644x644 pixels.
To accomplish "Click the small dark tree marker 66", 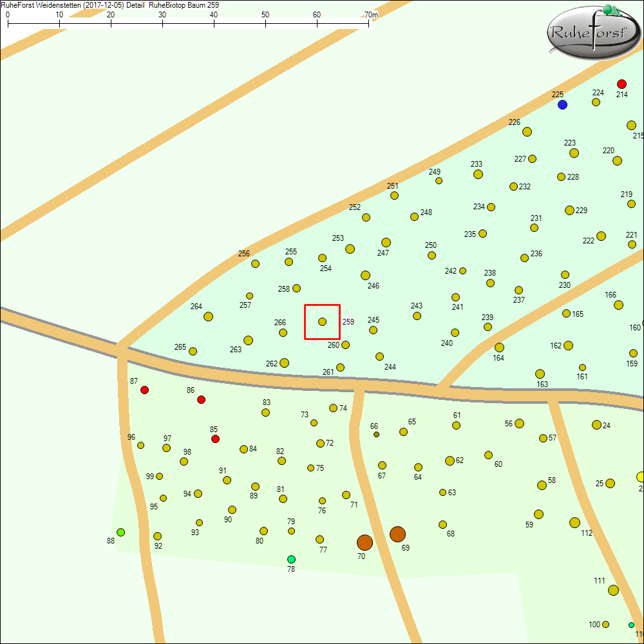I will (376, 434).
